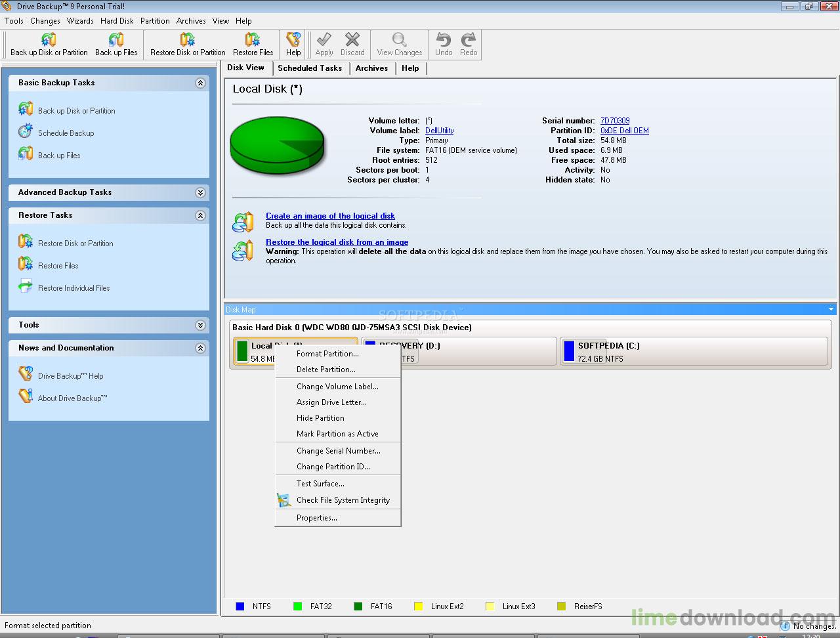Collapse the Basic Backup Tasks panel
Screen dimensions: 840x638
coord(200,83)
